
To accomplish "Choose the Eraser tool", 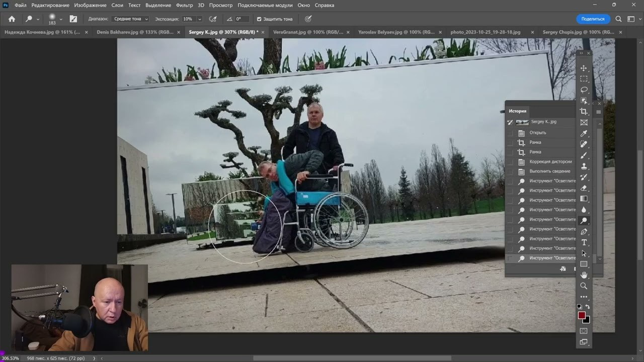I will point(584,188).
